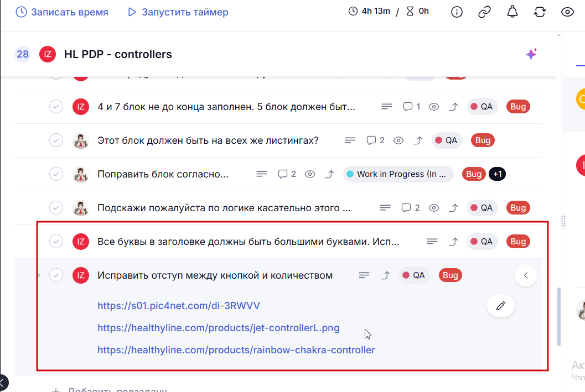Toggle eye icon on '4 и 7 блок' row

click(x=433, y=107)
